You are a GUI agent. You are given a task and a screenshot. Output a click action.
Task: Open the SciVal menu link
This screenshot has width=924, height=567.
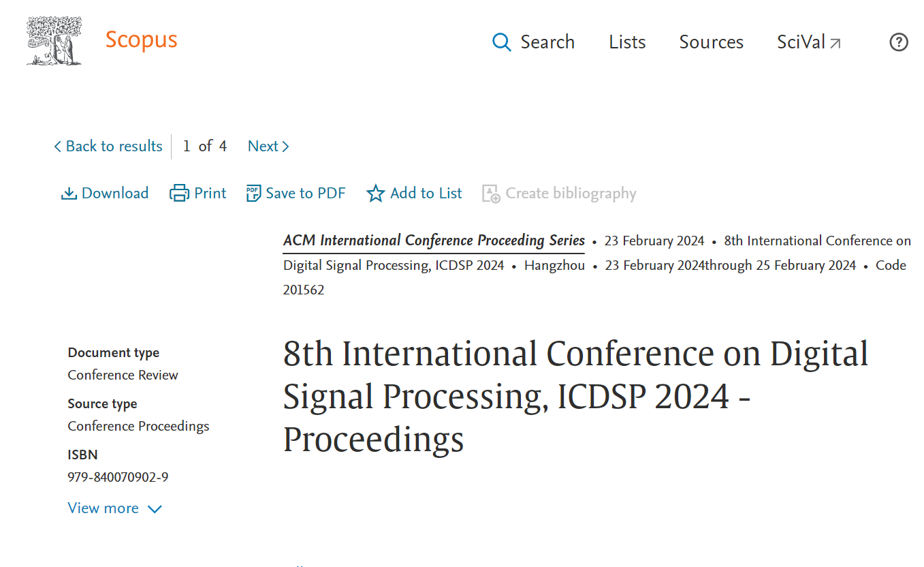(809, 42)
